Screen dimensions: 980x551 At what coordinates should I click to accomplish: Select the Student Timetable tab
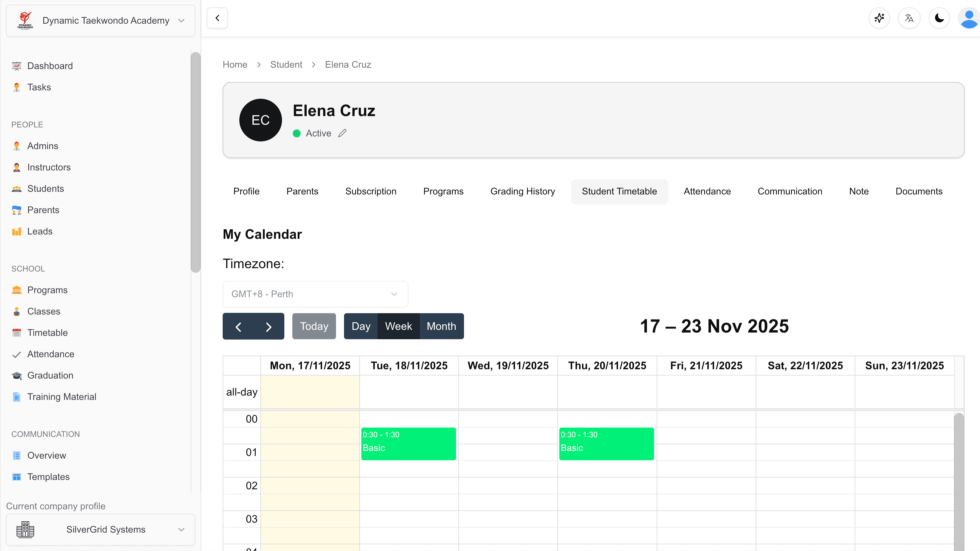[x=619, y=191]
